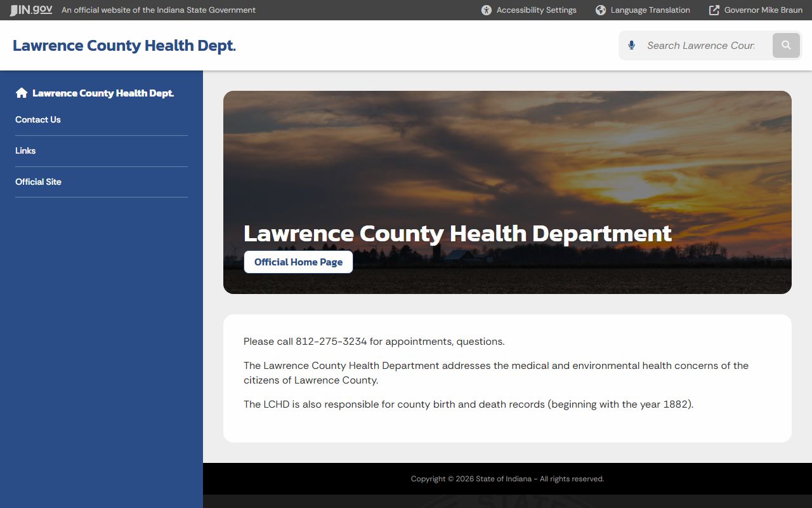The height and width of the screenshot is (508, 812).
Task: Click the language translation globe icon
Action: click(x=601, y=10)
